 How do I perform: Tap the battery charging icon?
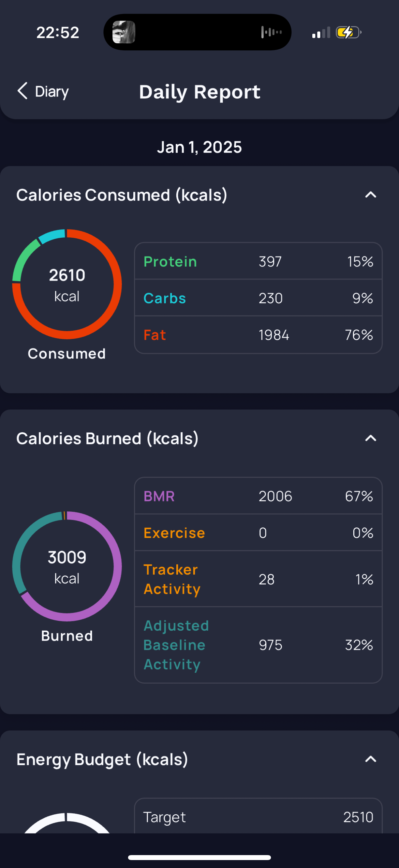click(x=348, y=33)
